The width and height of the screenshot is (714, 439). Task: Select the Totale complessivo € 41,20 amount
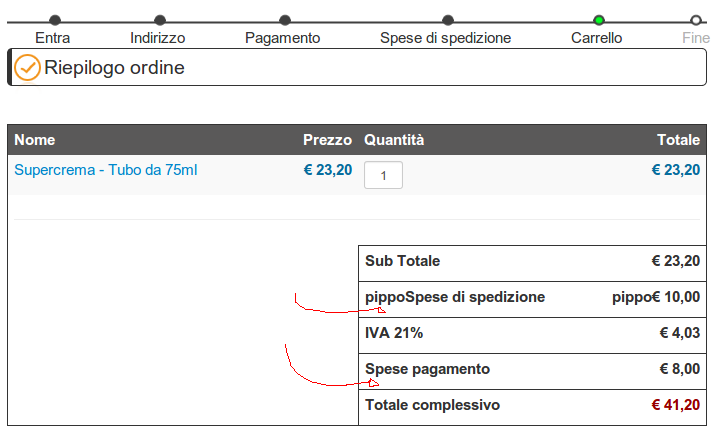pos(675,405)
